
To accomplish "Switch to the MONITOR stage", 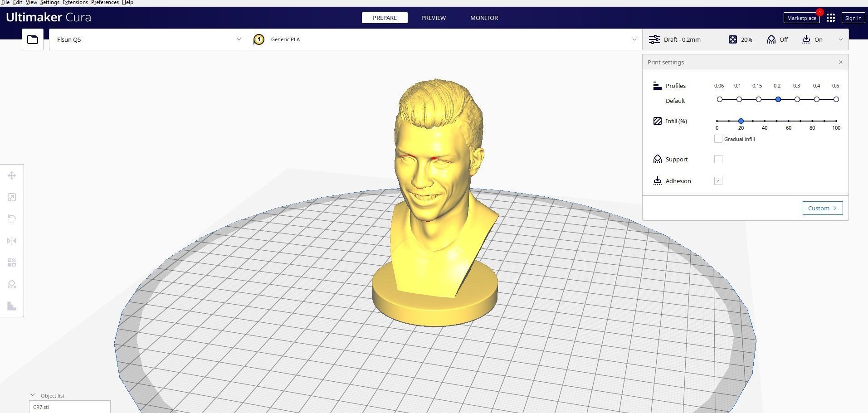I will (484, 18).
